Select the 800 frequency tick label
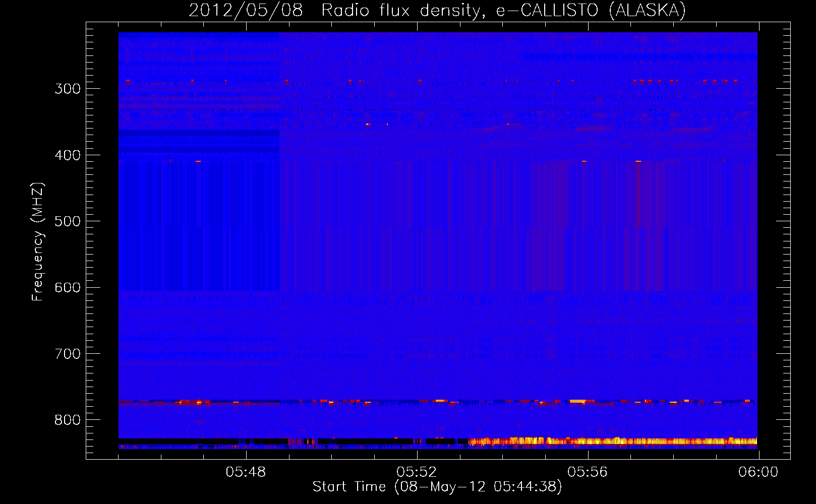Screen dimensions: 816x504 click(x=68, y=420)
